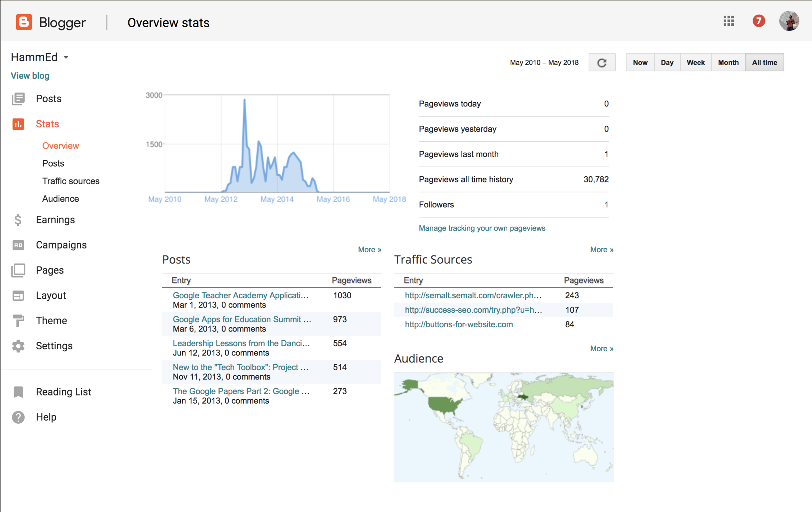Viewport: 812px width, 512px height.
Task: Open the Theme menu label
Action: pos(52,320)
